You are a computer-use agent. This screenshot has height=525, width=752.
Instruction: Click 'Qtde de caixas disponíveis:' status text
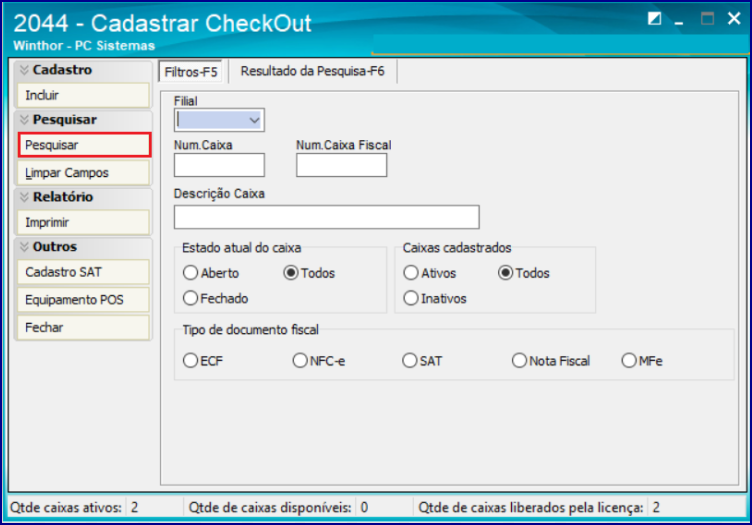(x=270, y=507)
